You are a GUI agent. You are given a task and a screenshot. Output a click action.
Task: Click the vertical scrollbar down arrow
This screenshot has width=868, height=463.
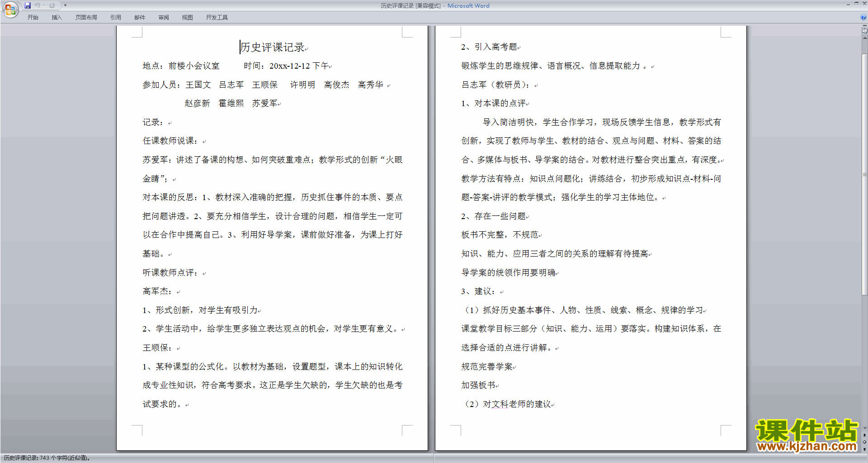click(x=864, y=428)
